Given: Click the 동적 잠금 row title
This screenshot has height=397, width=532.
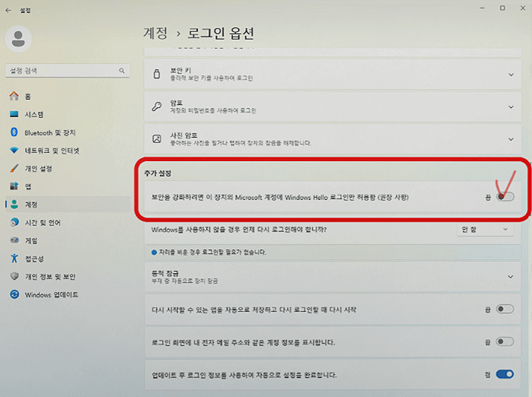Looking at the screenshot, I should tap(165, 273).
